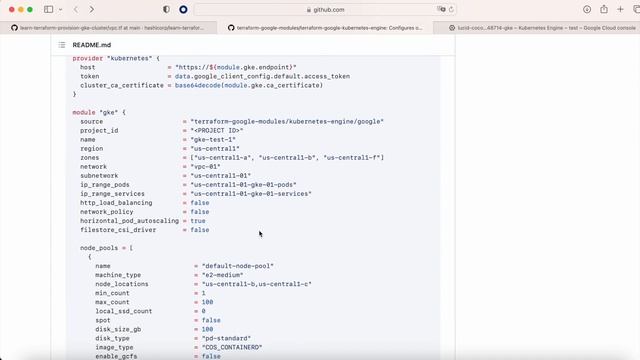Click the filestore_csi_driver key name
Screen dimensions: 640x360
(118, 230)
